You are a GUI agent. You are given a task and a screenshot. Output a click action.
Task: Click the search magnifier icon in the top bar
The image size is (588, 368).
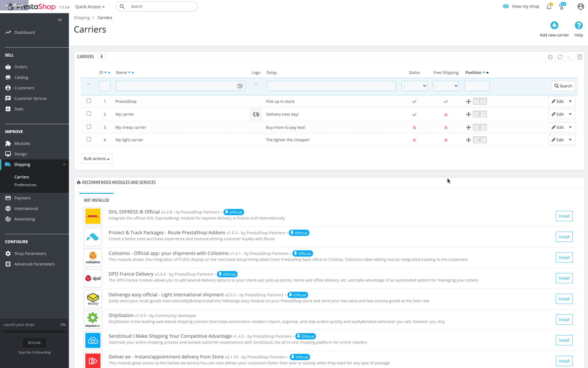(122, 6)
